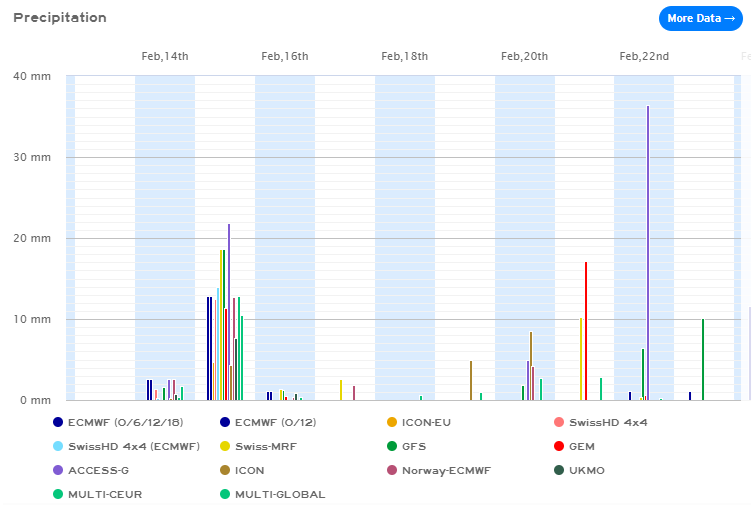Click the SwissHD 4x4 pink legend dot

click(559, 422)
